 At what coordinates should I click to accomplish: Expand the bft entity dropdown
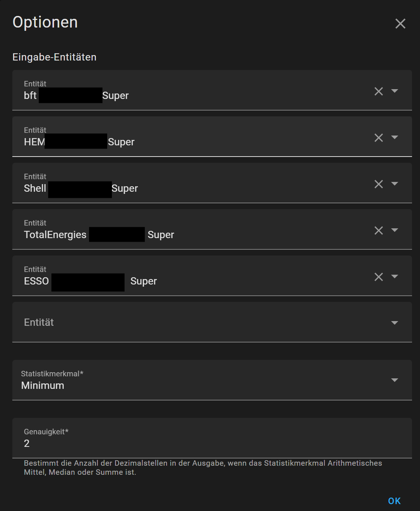[x=395, y=91]
